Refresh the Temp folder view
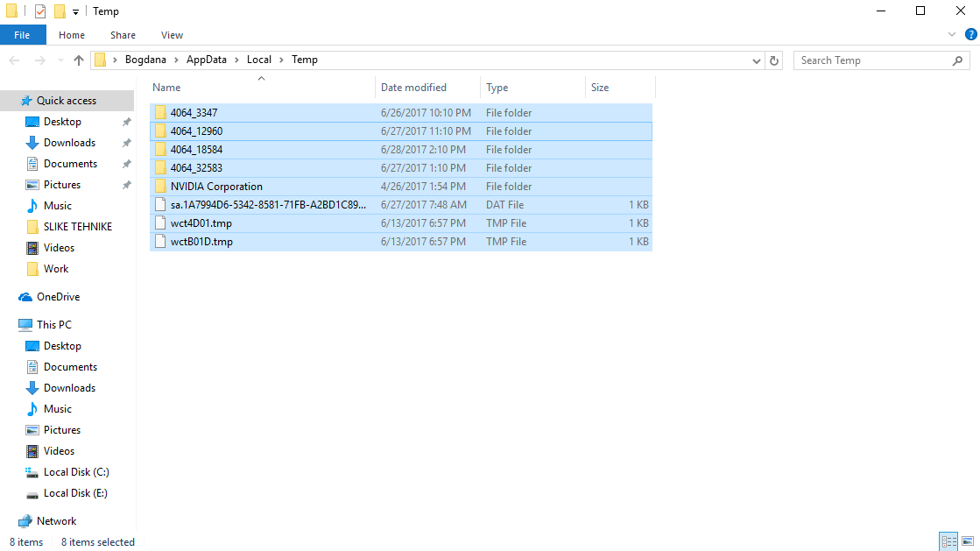Screen dimensions: 980x551 [773, 60]
